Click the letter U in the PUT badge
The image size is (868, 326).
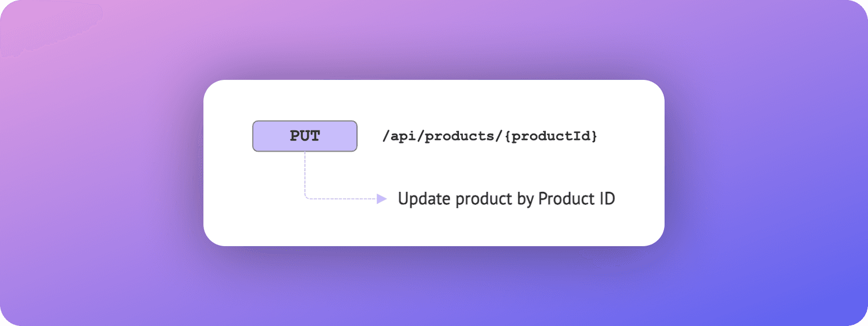coord(305,136)
